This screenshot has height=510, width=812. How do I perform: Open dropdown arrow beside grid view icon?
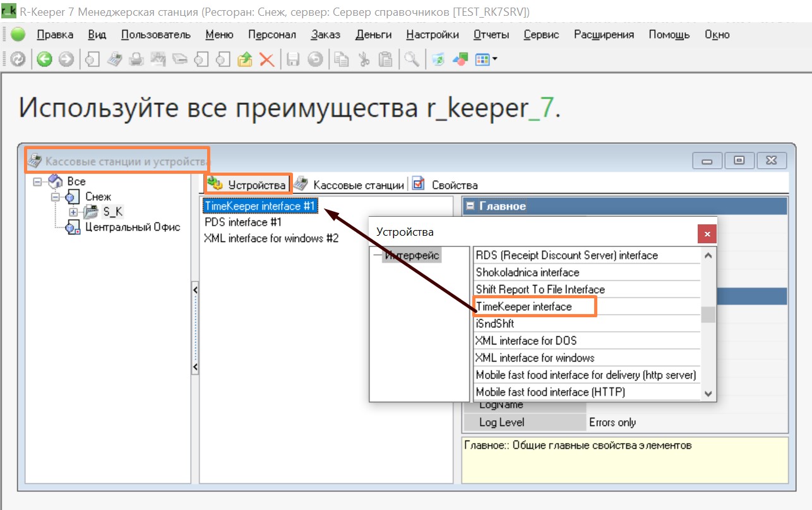pyautogui.click(x=494, y=59)
